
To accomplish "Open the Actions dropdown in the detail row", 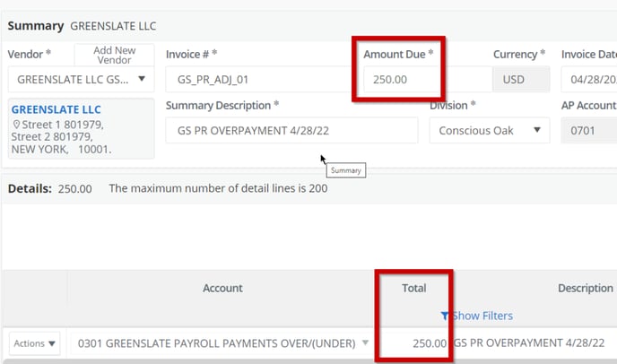I will coord(35,343).
